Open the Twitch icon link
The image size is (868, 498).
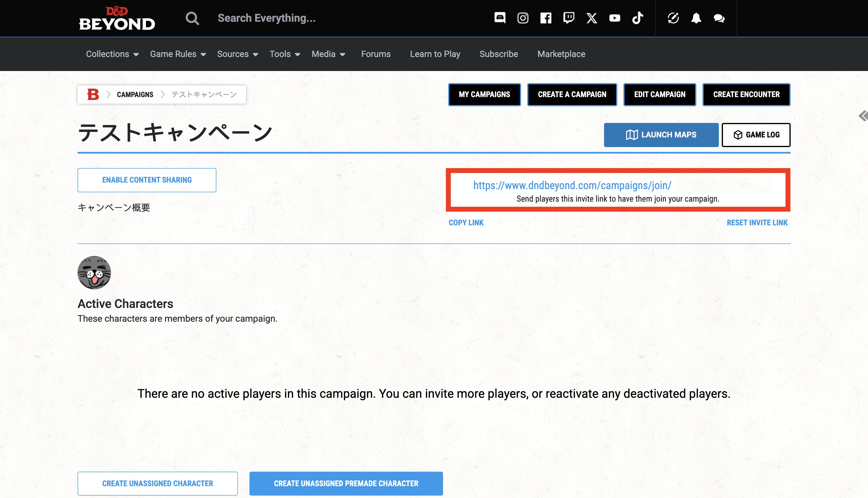569,18
